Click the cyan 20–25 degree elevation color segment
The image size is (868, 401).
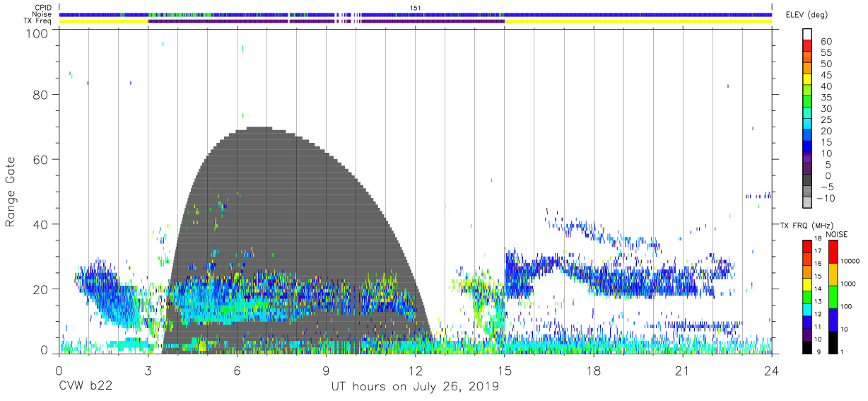[807, 125]
